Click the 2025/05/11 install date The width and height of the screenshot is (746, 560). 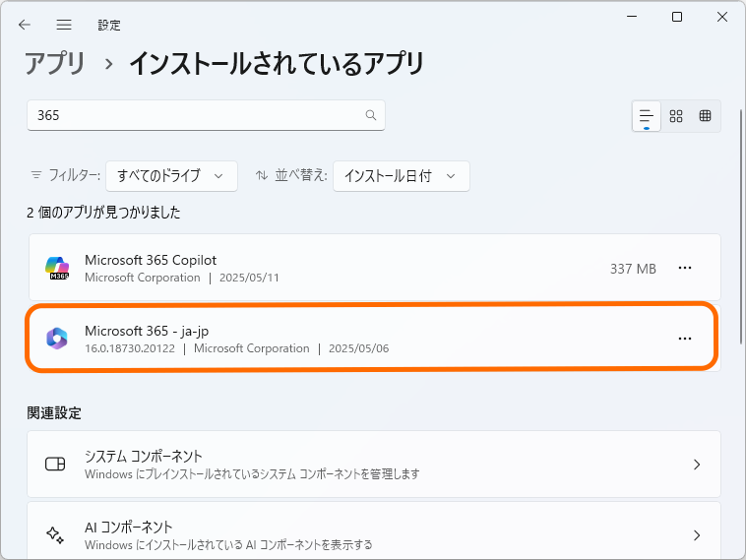pyautogui.click(x=249, y=278)
